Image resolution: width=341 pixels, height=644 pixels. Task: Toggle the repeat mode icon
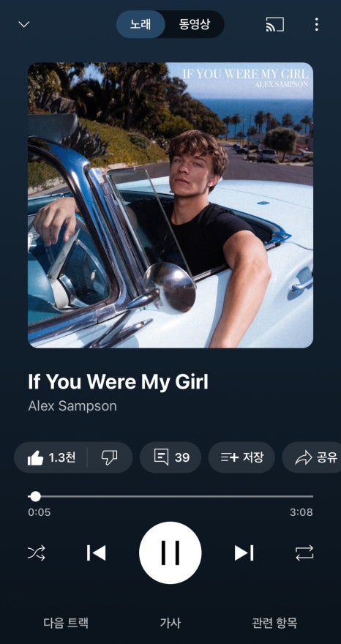tap(304, 553)
